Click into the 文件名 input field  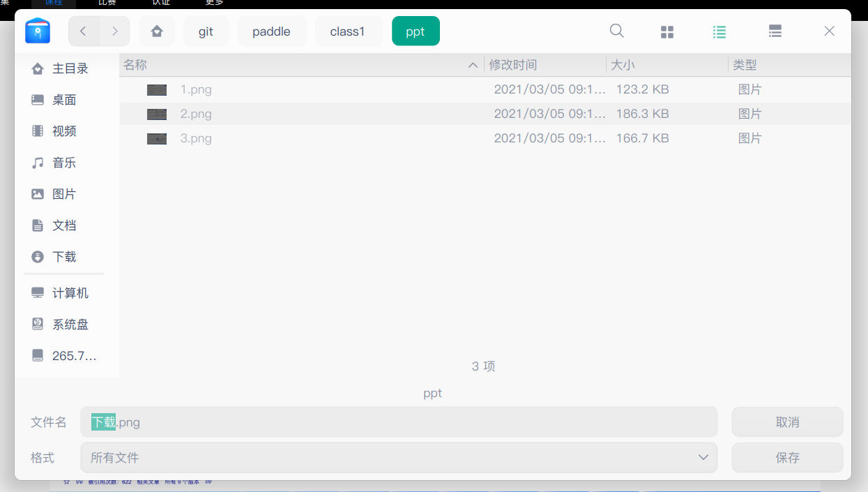pyautogui.click(x=399, y=422)
